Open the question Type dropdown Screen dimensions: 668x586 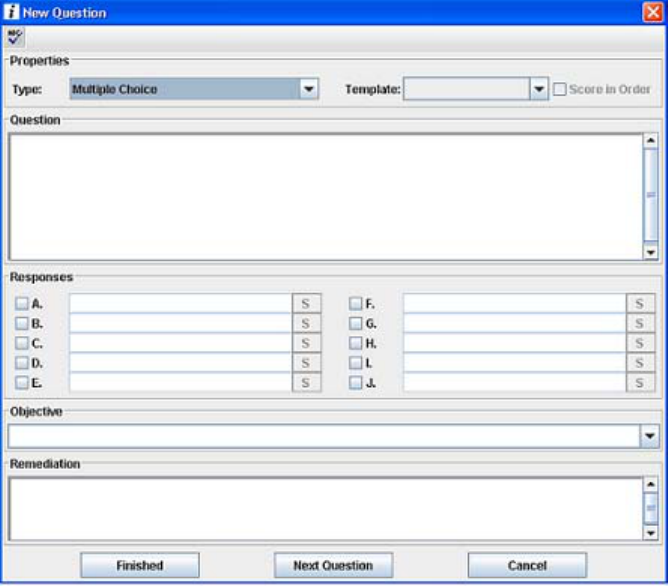pos(309,89)
